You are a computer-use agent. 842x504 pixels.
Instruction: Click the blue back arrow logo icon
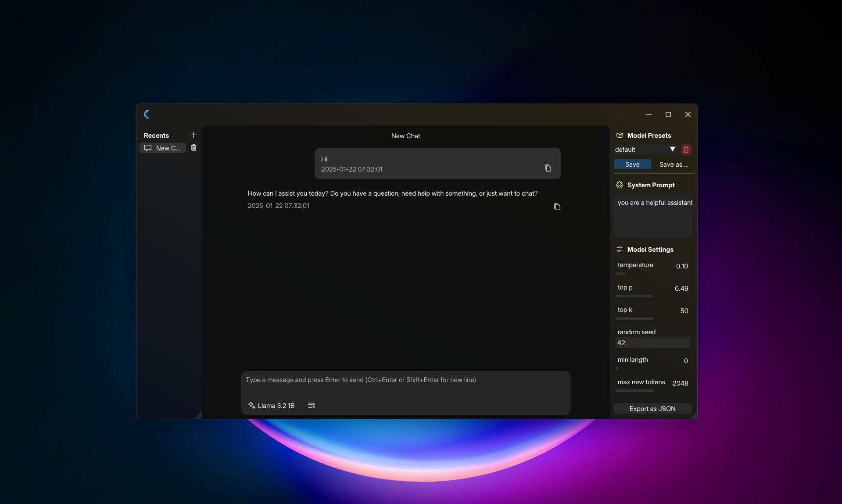(147, 114)
